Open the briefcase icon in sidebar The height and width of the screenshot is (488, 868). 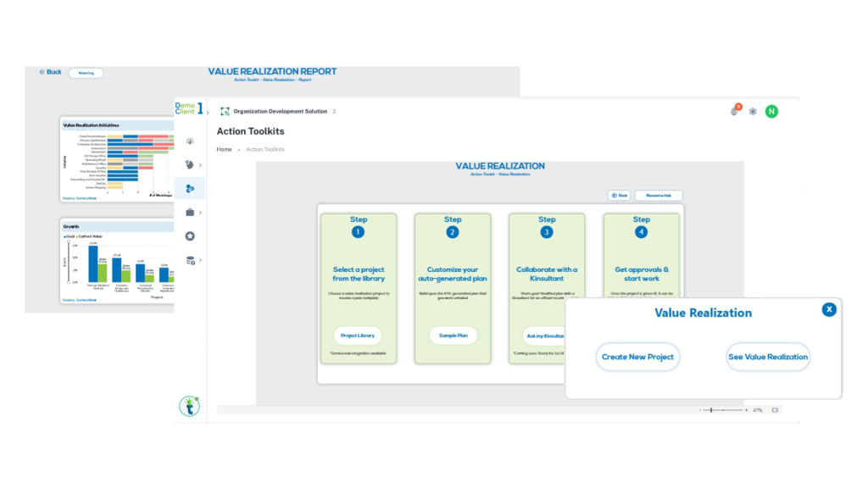[190, 213]
